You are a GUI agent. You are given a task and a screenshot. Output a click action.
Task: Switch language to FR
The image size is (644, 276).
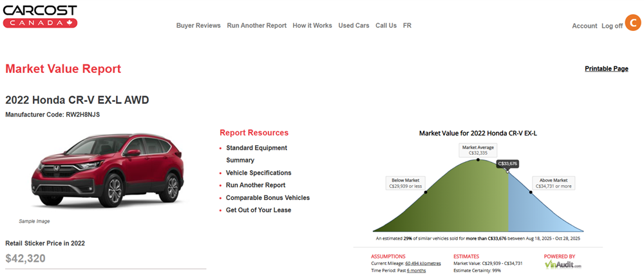[407, 26]
